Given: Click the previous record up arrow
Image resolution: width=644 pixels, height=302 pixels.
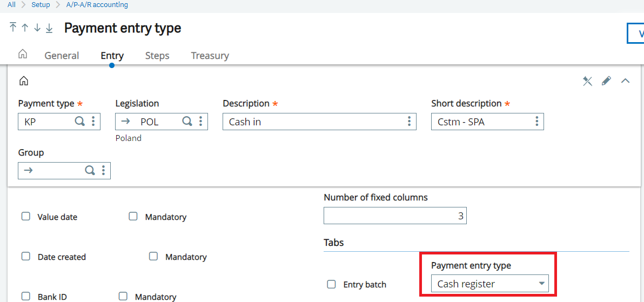Looking at the screenshot, I should coord(25,28).
